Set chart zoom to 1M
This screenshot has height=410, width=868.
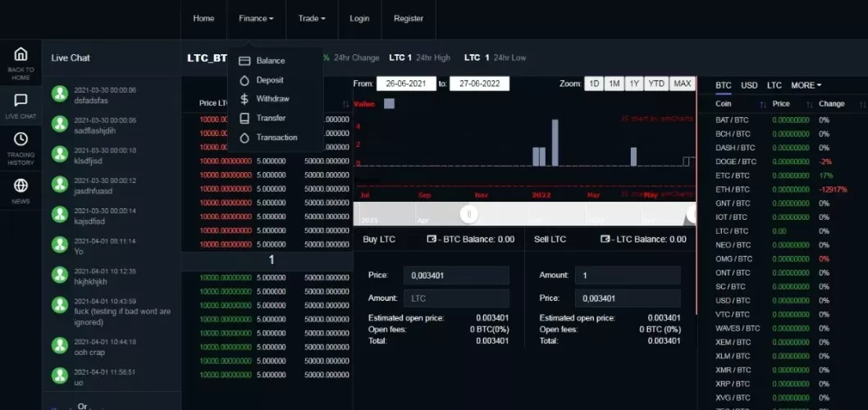pos(614,84)
